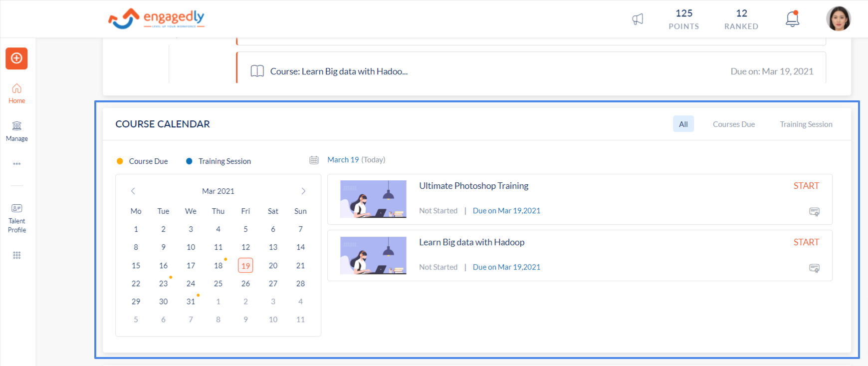Viewport: 868px width, 366px height.
Task: Select March 19 on the calendar
Action: click(x=245, y=266)
